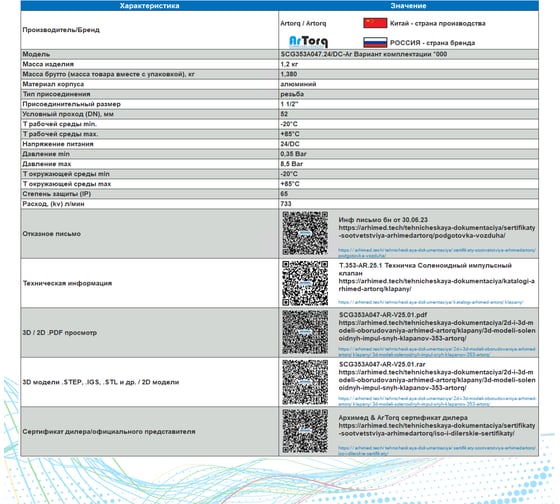
Task: Select the flow value 733
Action: (x=286, y=204)
